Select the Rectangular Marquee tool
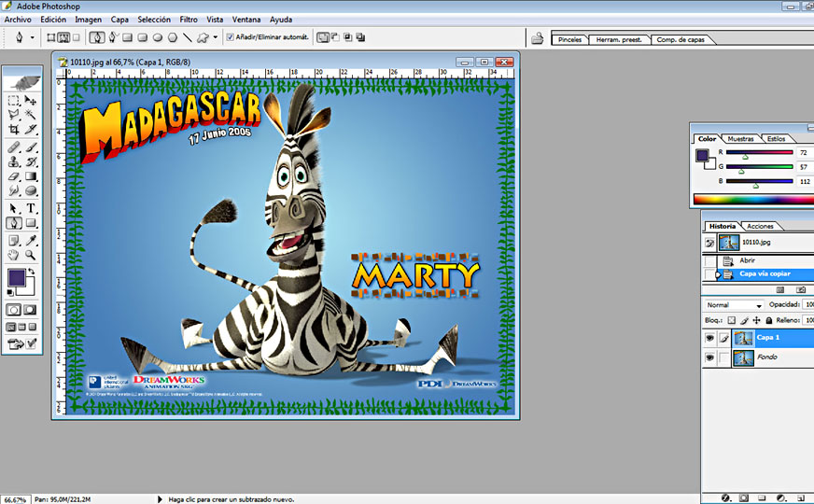814x504 pixels. [x=14, y=101]
